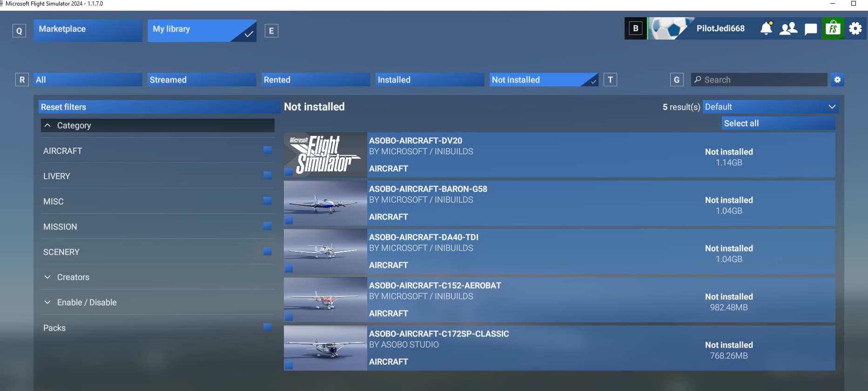Select the ASOBO-AIRCRAFT-C152-AEROBAT title

pyautogui.click(x=435, y=286)
